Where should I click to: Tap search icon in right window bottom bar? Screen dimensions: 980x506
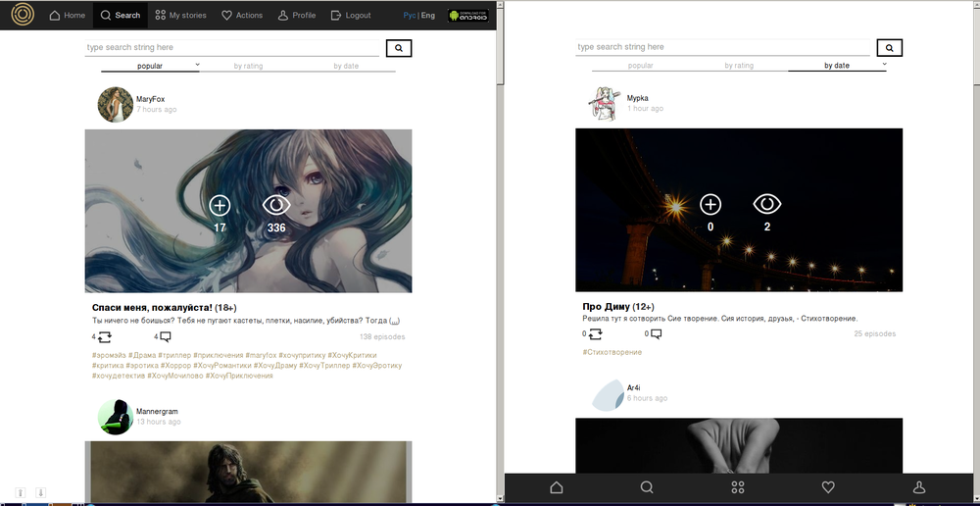click(647, 487)
